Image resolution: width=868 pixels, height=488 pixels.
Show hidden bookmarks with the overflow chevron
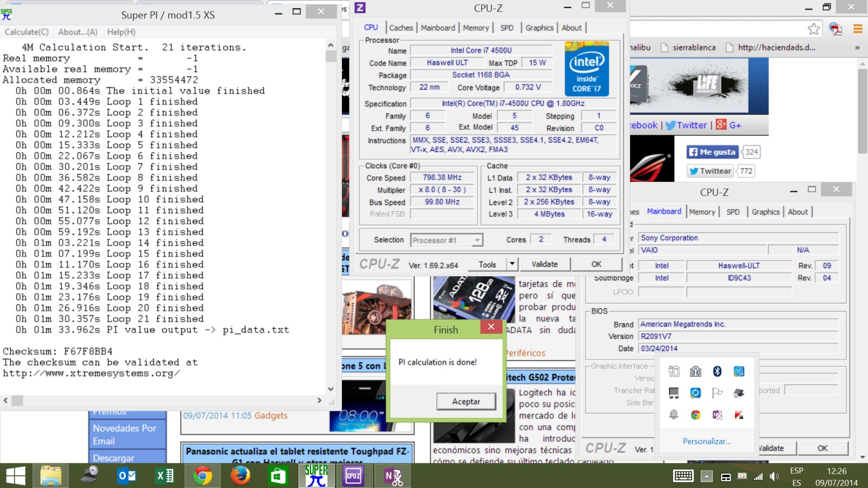[857, 48]
